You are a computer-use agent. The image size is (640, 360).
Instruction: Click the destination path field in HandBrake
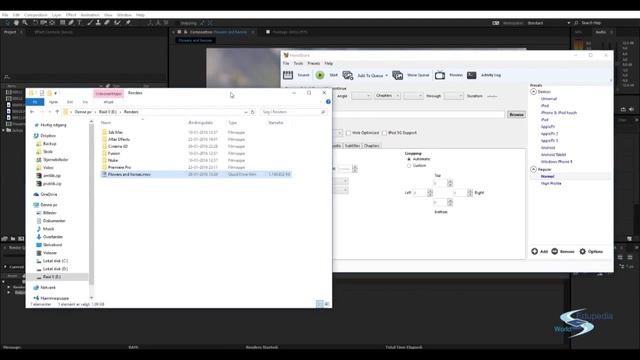[419, 115]
